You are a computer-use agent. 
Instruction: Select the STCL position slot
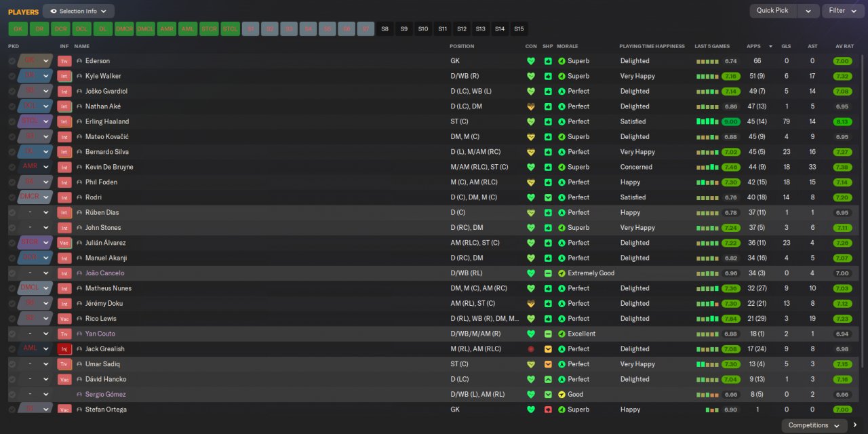(230, 29)
